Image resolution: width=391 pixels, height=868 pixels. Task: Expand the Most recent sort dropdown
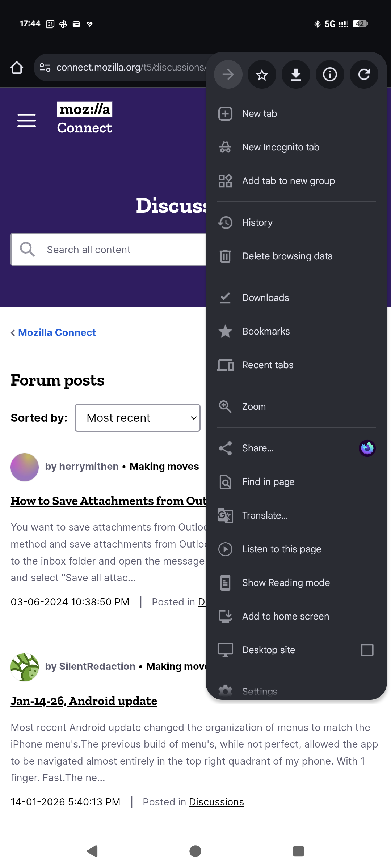tap(138, 418)
